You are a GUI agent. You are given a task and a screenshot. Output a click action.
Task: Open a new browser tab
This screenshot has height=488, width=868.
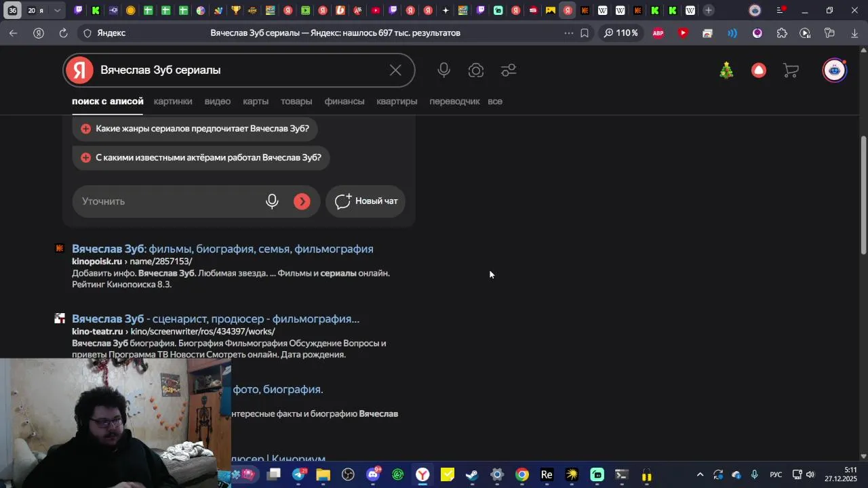(x=709, y=10)
